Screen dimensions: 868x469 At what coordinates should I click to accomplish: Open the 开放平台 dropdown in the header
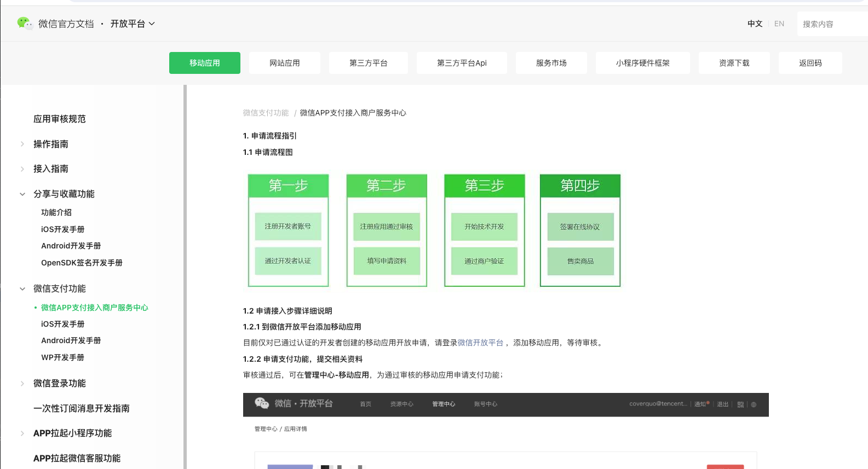(x=133, y=24)
